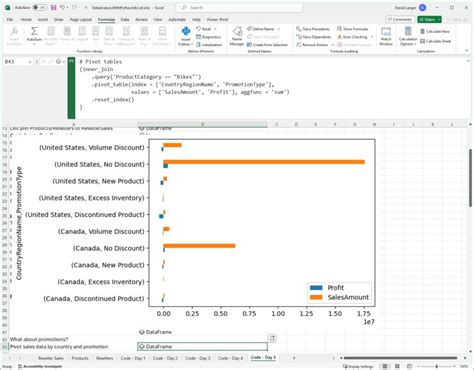Switch to the Insert ribbon tab

[43, 20]
